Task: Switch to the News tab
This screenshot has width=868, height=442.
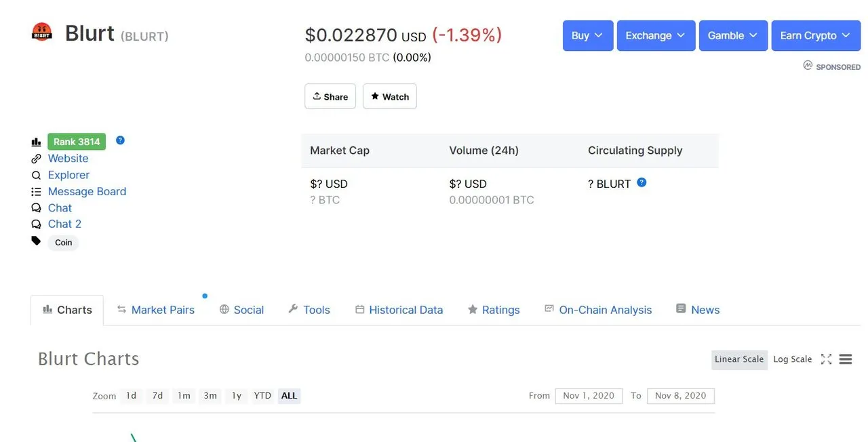Action: pyautogui.click(x=698, y=310)
